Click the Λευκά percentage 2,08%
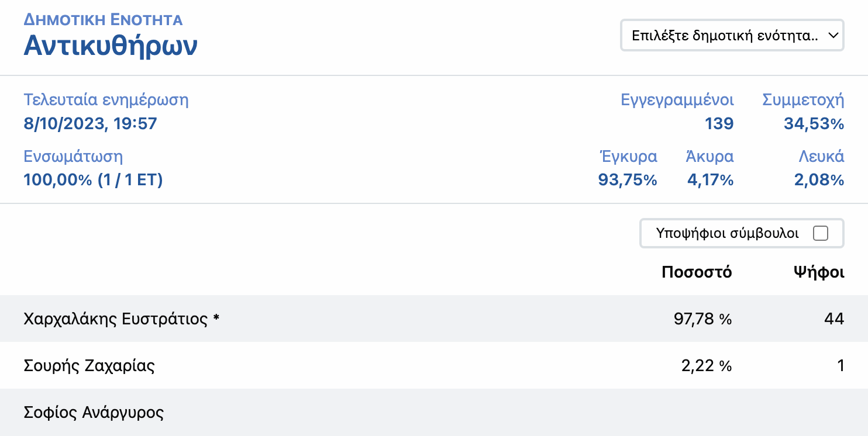Image resolution: width=868 pixels, height=436 pixels. pos(819,180)
